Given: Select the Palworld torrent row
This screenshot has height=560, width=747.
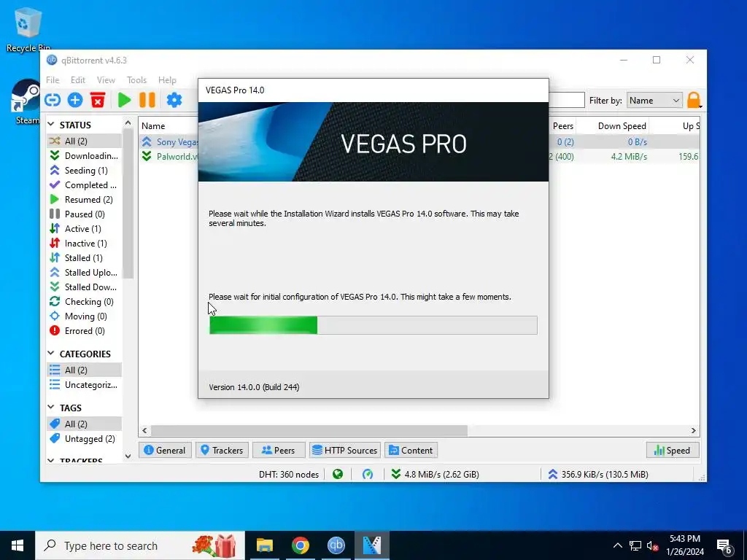Looking at the screenshot, I should point(419,156).
